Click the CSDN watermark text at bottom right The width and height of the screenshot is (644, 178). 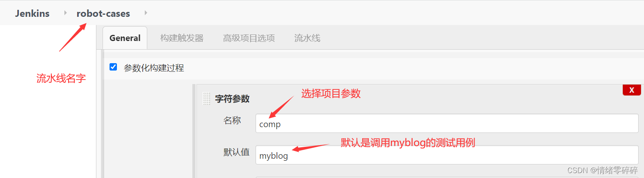602,170
